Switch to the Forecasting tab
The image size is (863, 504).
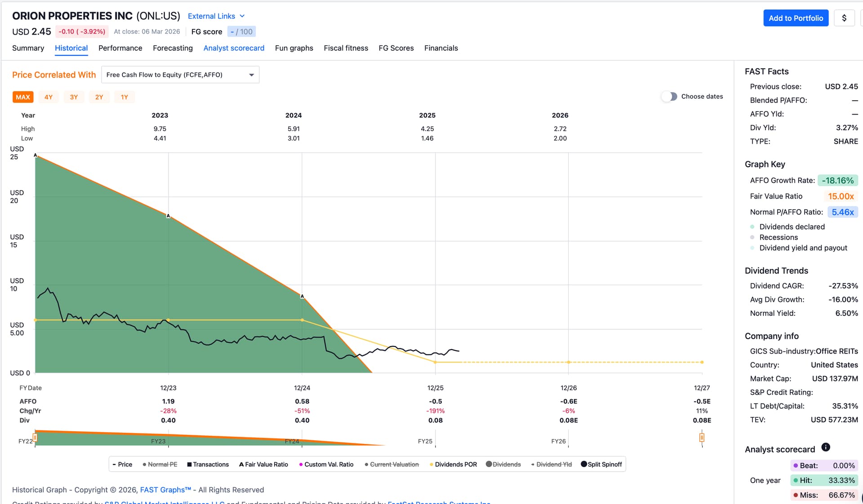(173, 48)
